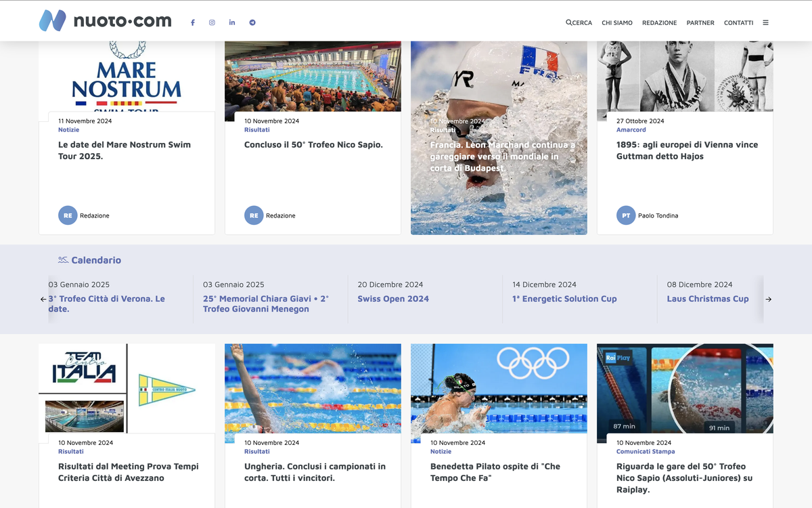The height and width of the screenshot is (508, 812).
Task: Open calendar event 1° Energetic Solution Cup
Action: click(564, 299)
